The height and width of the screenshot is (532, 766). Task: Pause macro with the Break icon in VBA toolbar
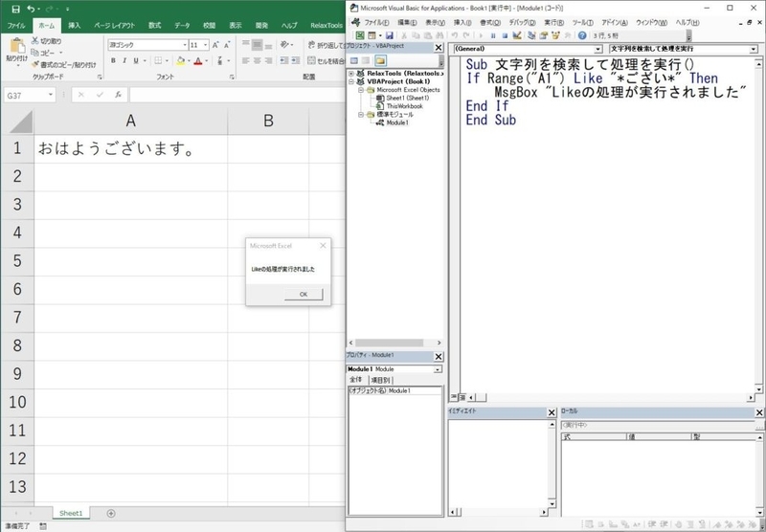coord(493,35)
